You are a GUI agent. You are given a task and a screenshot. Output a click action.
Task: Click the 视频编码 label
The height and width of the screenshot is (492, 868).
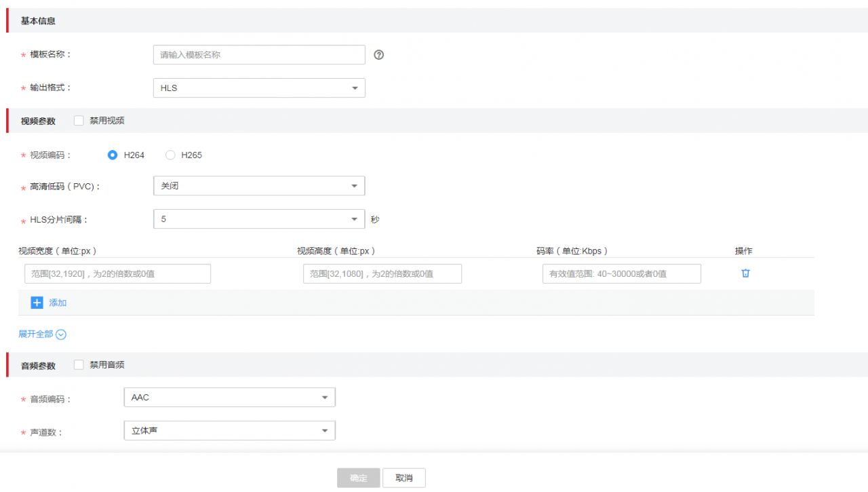click(51, 155)
